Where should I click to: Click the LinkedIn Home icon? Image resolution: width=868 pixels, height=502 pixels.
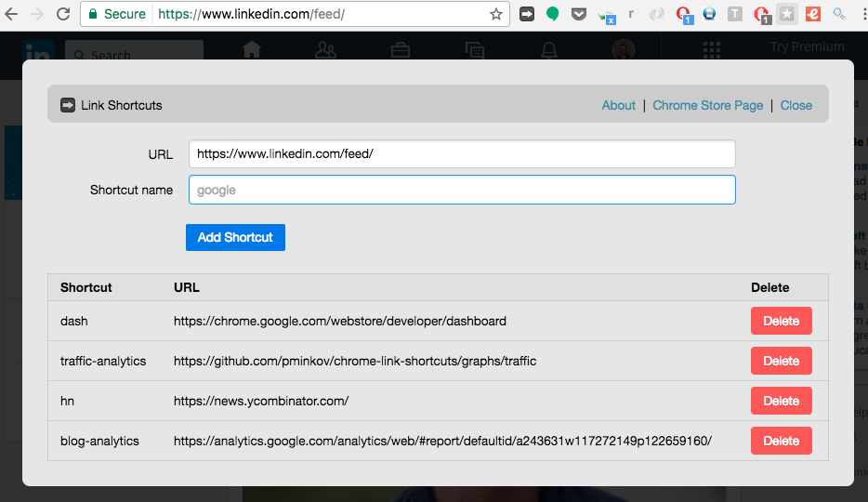pyautogui.click(x=251, y=50)
